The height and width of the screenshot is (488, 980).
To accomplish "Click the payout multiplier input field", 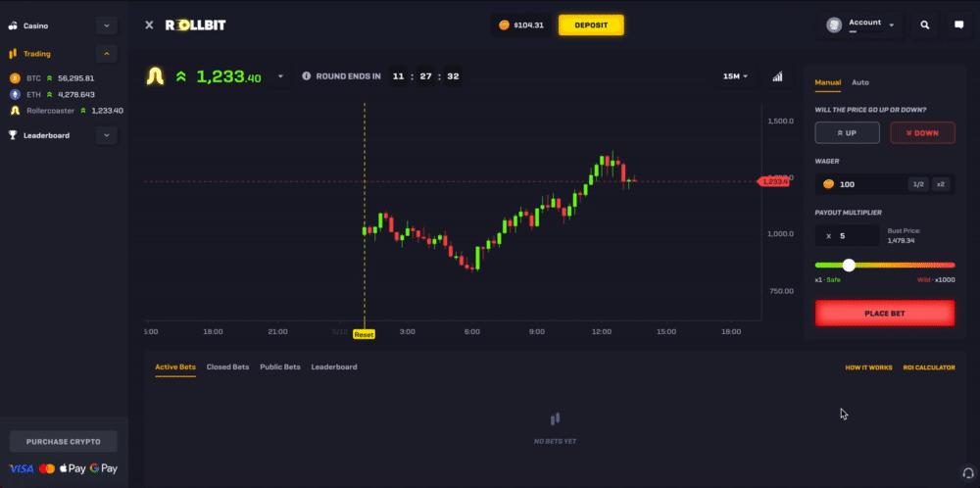I will [x=848, y=235].
